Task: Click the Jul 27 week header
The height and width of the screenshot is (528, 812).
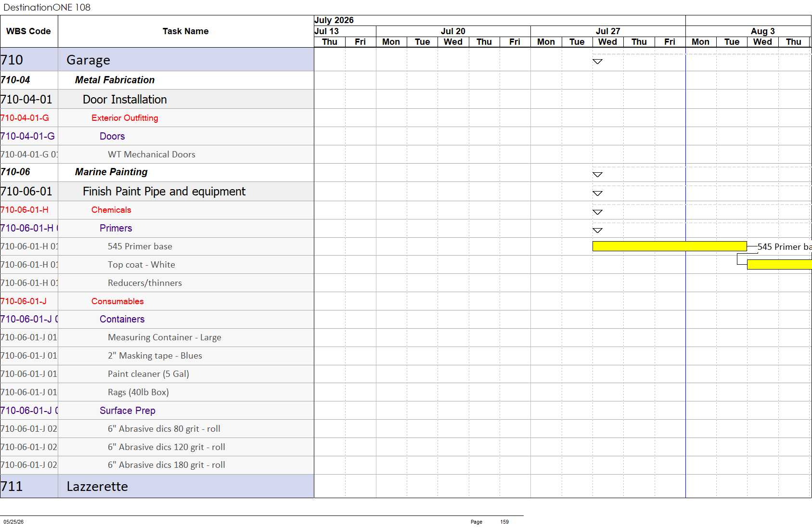Action: coord(608,31)
